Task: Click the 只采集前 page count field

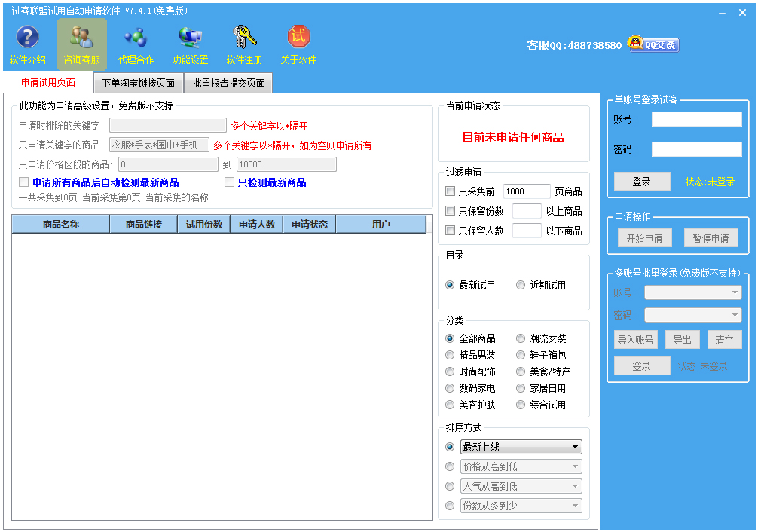Action: (x=527, y=191)
